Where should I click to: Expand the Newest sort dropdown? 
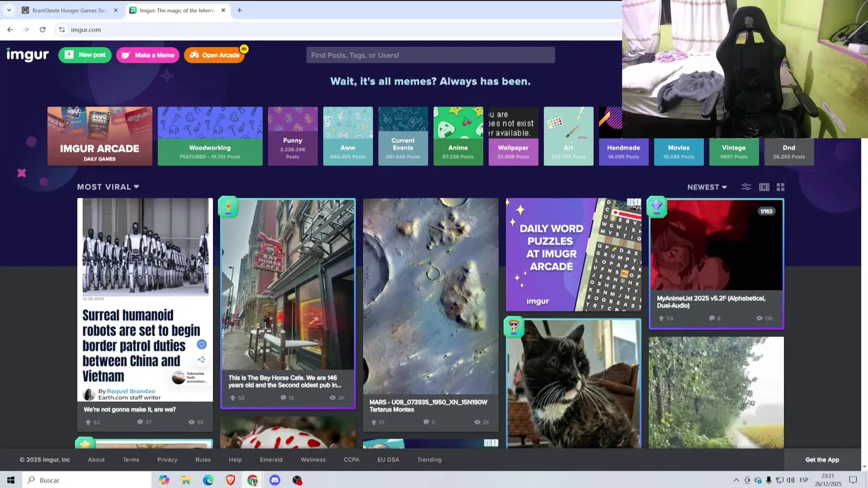[x=707, y=187]
